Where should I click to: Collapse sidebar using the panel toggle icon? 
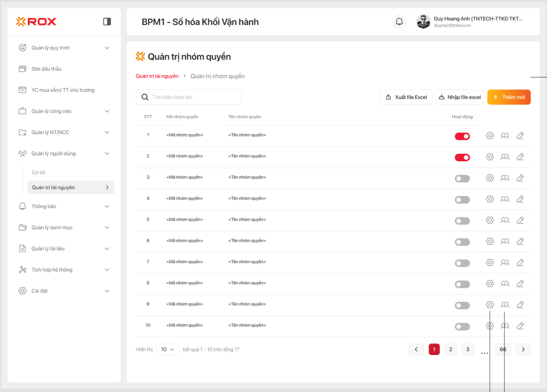coord(107,21)
